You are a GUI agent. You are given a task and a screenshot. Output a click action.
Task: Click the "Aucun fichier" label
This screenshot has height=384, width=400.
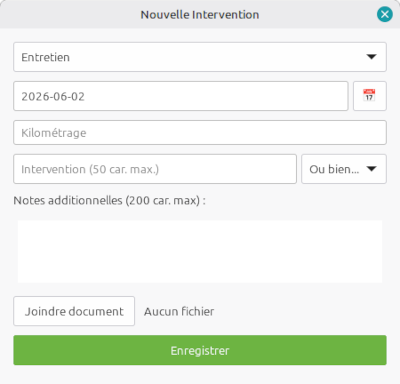tap(179, 311)
